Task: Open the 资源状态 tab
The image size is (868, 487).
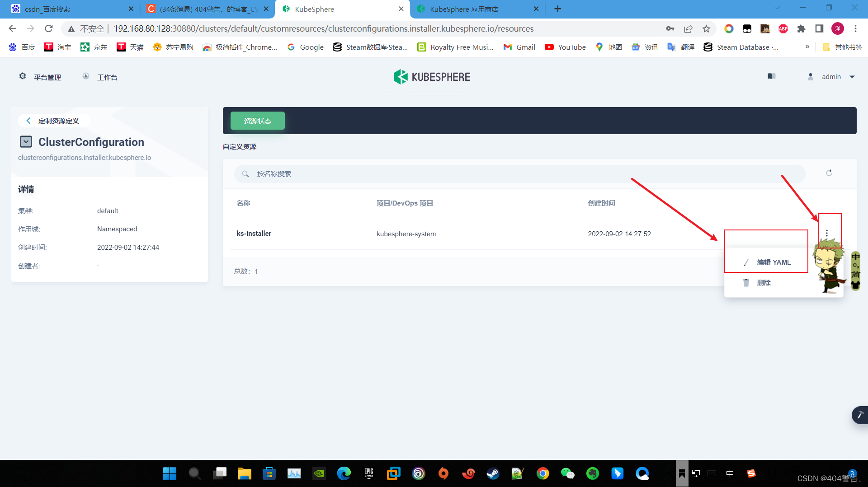Action: (x=258, y=121)
